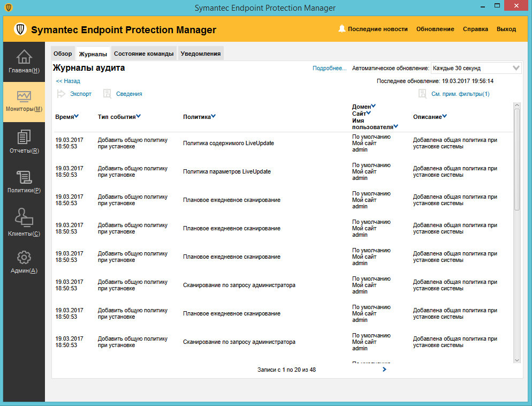Click the Экспорт link
The width and height of the screenshot is (532, 406).
tap(81, 94)
